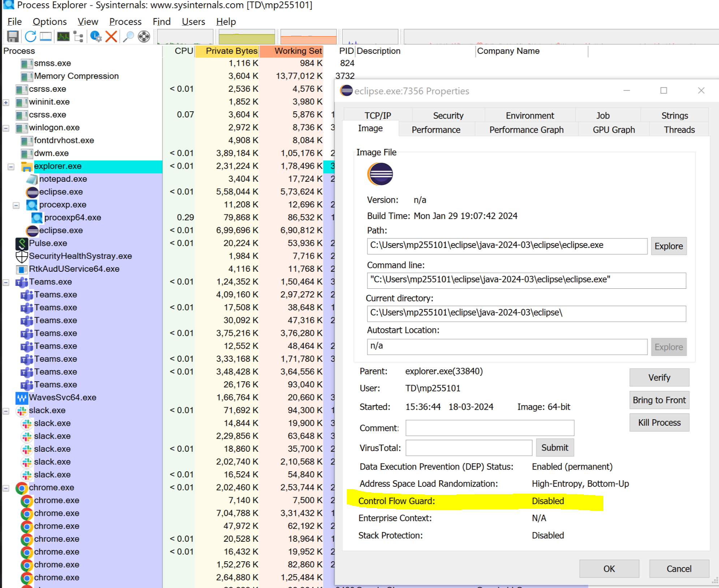Click the Kill Process button
Image resolution: width=719 pixels, height=588 pixels.
click(659, 422)
